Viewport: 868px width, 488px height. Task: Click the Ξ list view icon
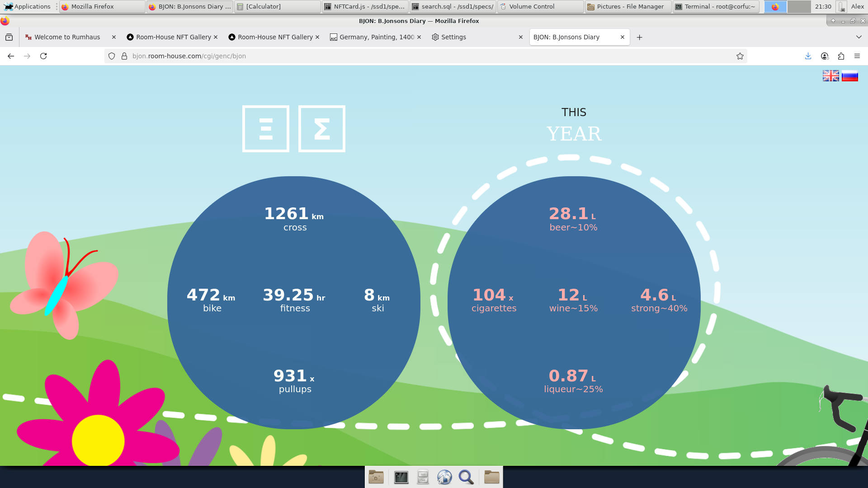[x=266, y=129]
